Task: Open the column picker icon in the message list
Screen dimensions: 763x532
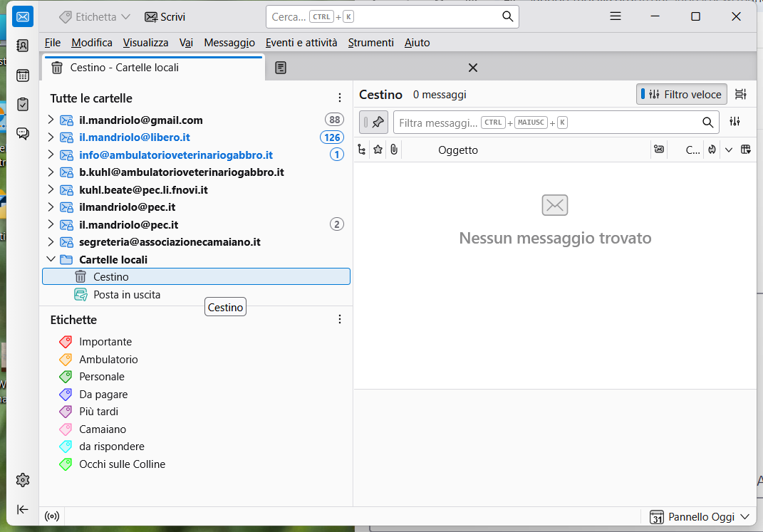Action: (x=745, y=150)
